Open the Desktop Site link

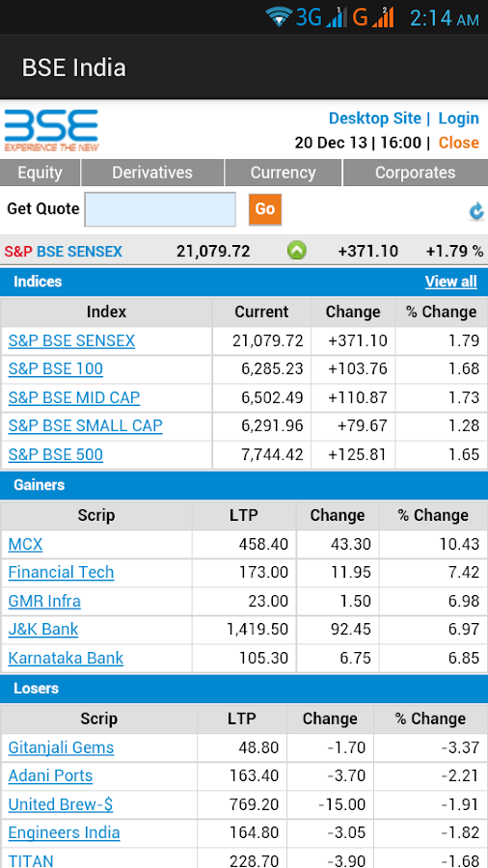[375, 119]
